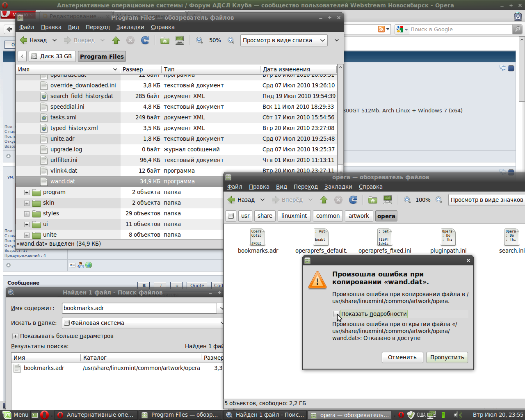This screenshot has height=420, width=525.
Task: Select the urlfilter.ini file row
Action: [176, 160]
